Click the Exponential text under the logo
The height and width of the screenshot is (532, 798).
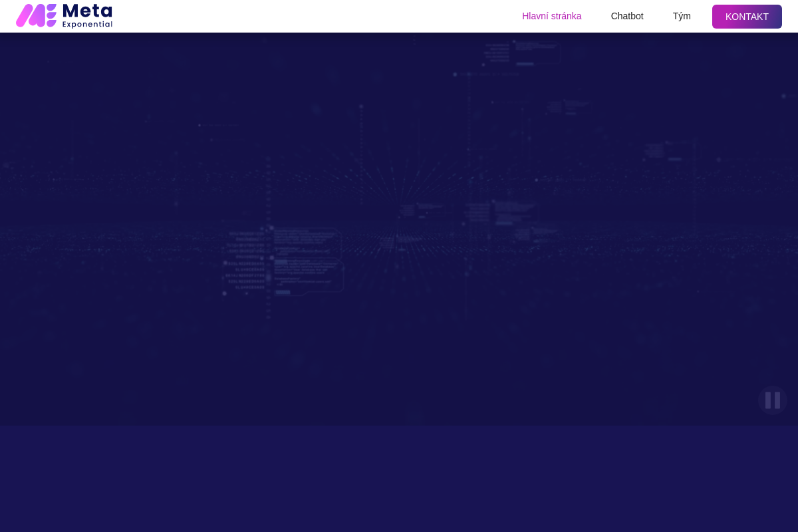tap(87, 25)
